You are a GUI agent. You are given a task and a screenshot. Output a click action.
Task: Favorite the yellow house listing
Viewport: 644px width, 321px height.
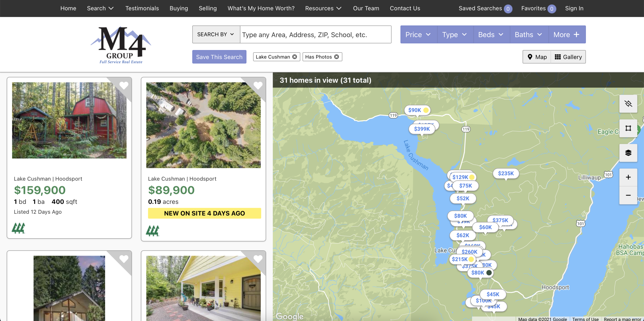[258, 259]
